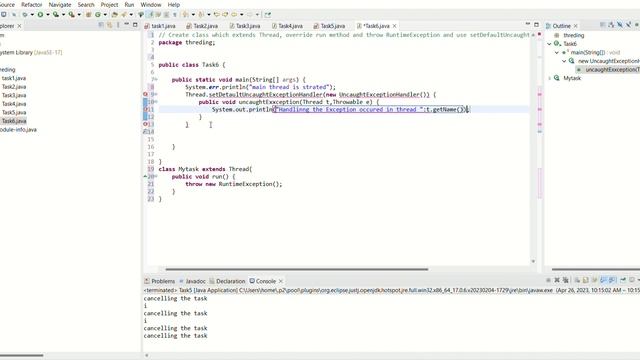The height and width of the screenshot is (360, 640).
Task: Open the Help menu
Action: [x=173, y=4]
